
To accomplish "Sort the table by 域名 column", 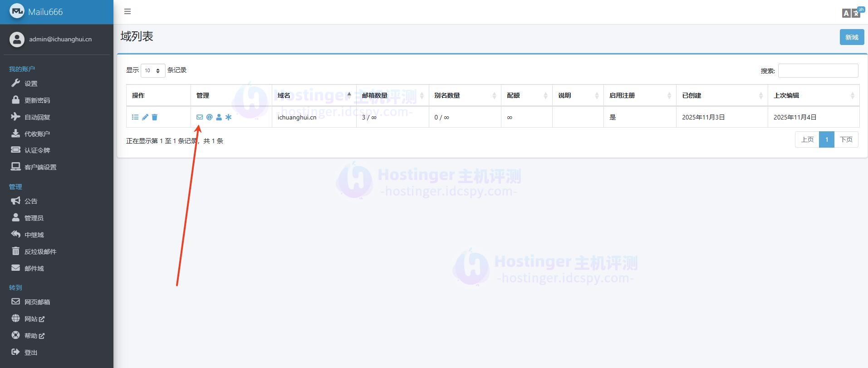I will pyautogui.click(x=314, y=95).
